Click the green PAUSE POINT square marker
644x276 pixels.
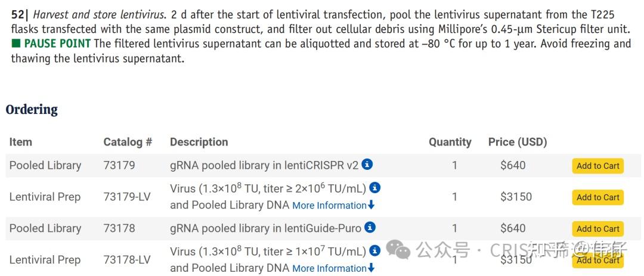16,44
